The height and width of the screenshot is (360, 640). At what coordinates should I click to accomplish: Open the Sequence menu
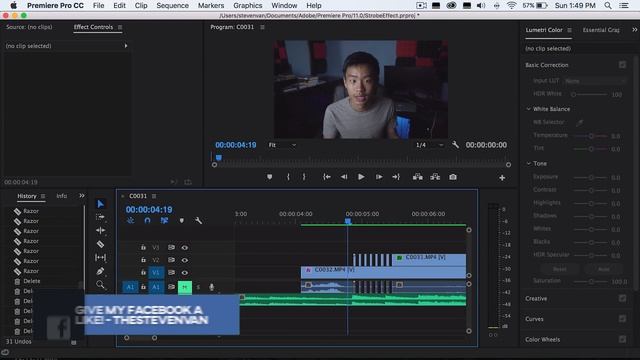pos(173,5)
